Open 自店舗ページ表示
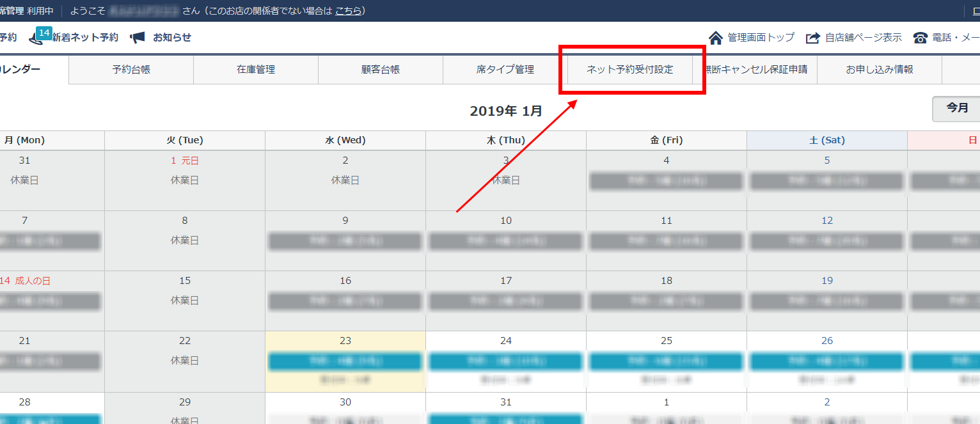980x424 pixels. [x=864, y=38]
